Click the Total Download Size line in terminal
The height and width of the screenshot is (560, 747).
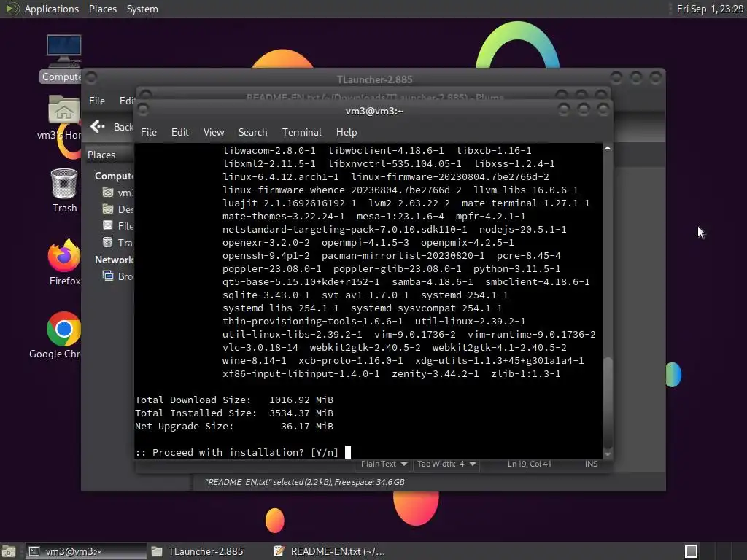click(x=234, y=400)
